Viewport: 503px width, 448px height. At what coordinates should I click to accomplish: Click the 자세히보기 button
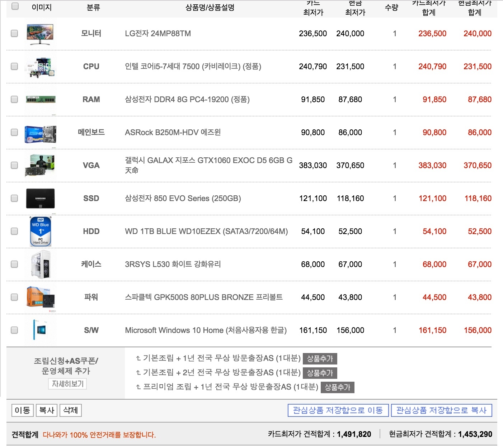[x=67, y=384]
